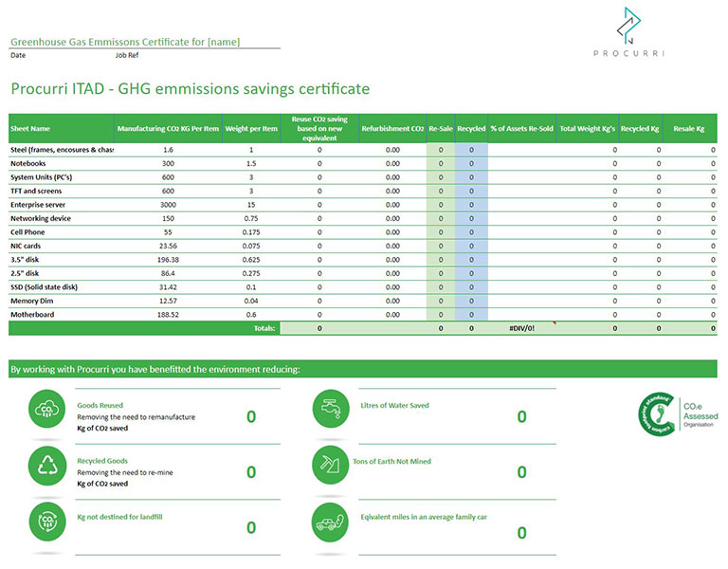This screenshot has width=728, height=569.
Task: Select the Totals row label
Action: [x=264, y=328]
